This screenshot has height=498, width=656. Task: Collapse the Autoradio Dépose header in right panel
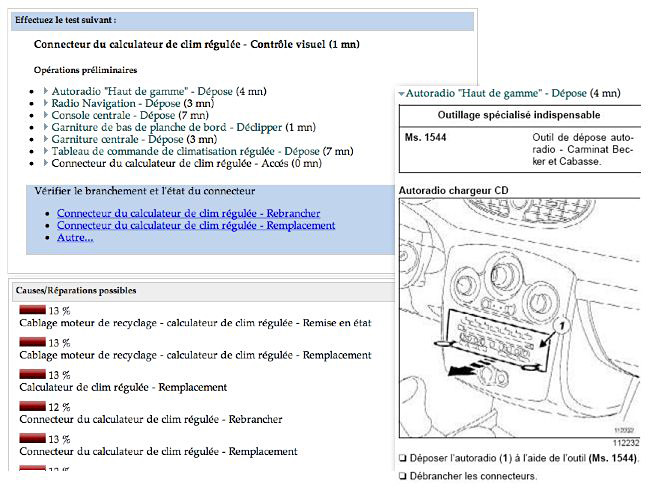point(402,93)
